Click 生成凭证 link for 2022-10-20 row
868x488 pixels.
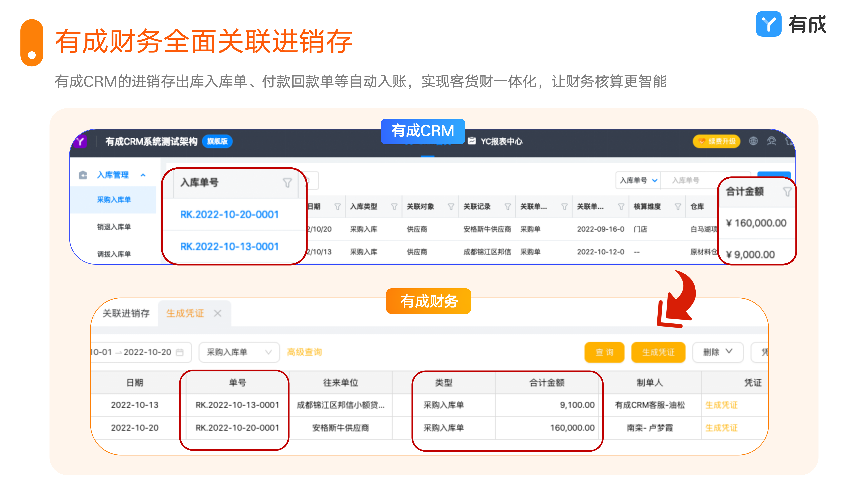721,428
